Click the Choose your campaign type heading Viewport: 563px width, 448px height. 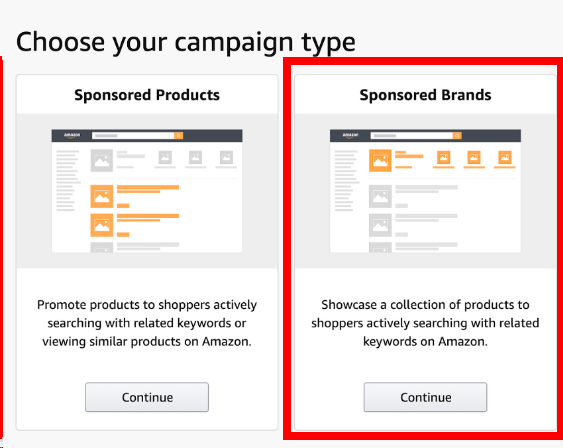pos(186,42)
